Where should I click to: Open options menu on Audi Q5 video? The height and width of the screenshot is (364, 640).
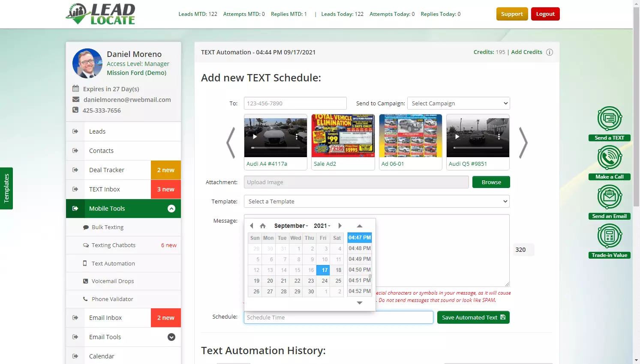tap(499, 137)
